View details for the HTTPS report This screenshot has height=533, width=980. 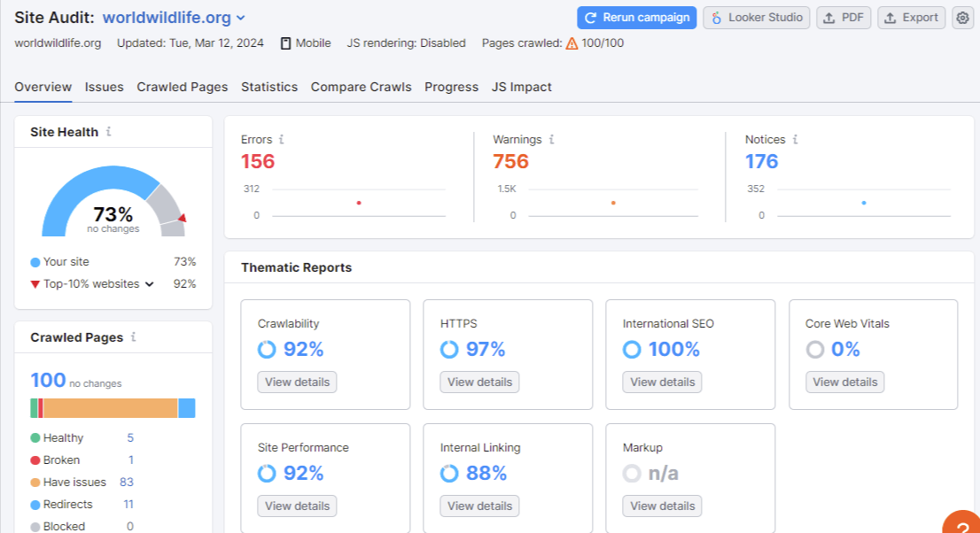tap(479, 382)
